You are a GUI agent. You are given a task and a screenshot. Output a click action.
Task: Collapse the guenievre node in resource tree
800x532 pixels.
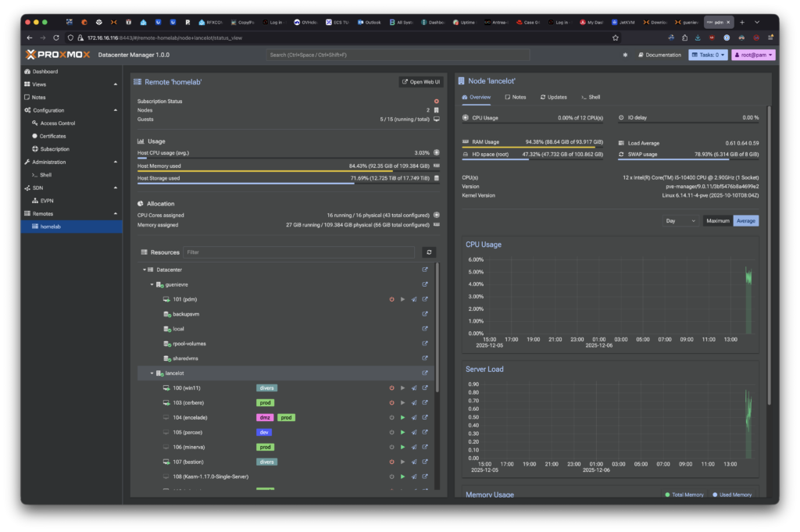tap(152, 284)
